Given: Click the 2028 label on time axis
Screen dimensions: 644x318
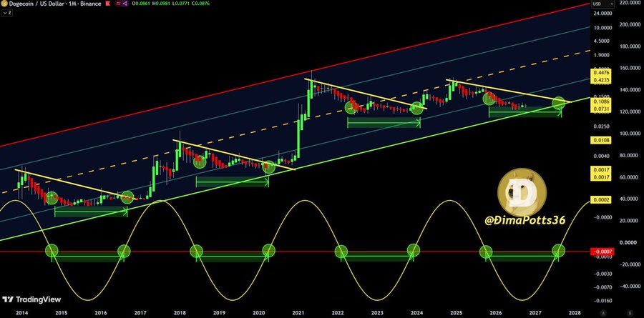Looking at the screenshot, I should (x=575, y=313).
